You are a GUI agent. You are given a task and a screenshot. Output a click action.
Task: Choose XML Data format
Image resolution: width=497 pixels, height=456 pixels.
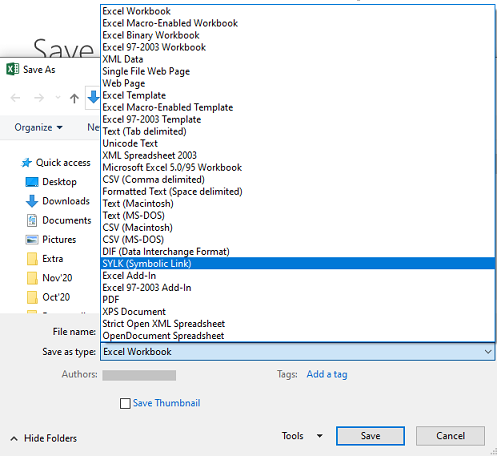point(298,59)
